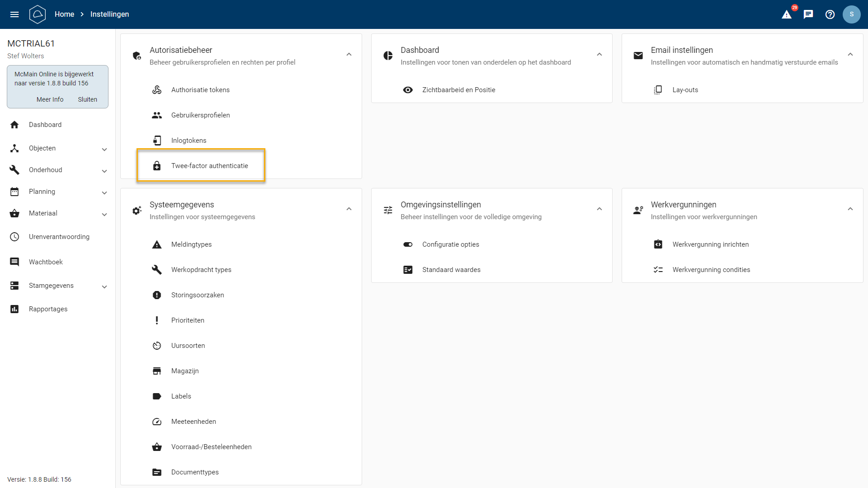Click Home breadcrumb link
The width and height of the screenshot is (868, 488).
click(64, 14)
